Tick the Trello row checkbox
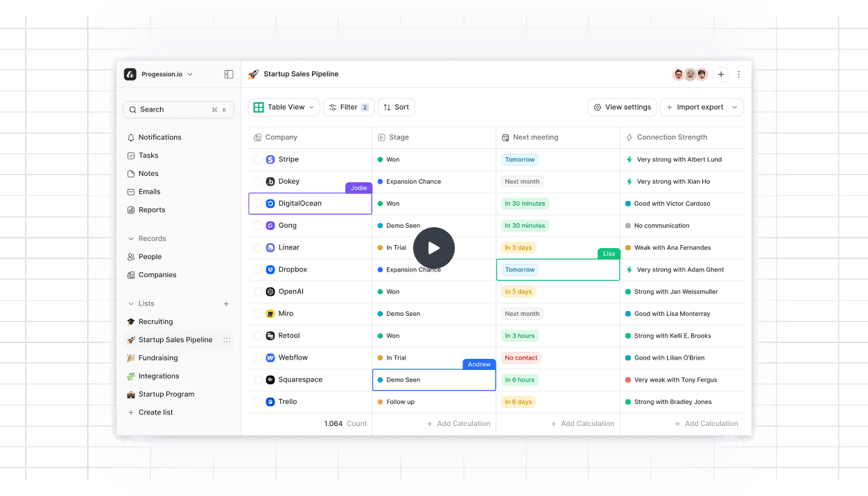This screenshot has width=868, height=496. coord(258,402)
